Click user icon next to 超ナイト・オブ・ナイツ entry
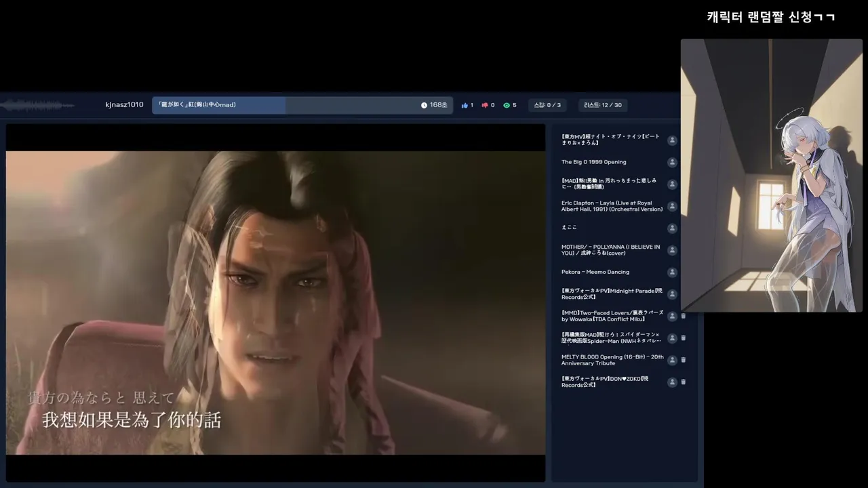868x488 pixels. pyautogui.click(x=672, y=140)
